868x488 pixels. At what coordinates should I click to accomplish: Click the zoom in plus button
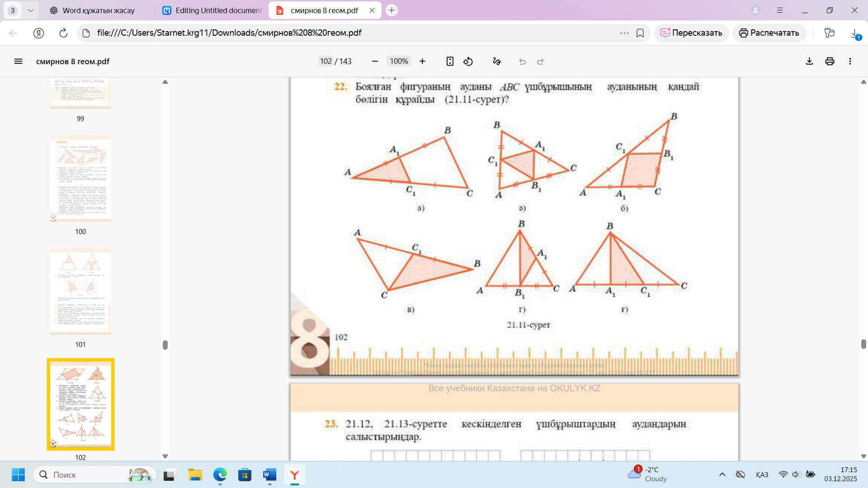[422, 61]
